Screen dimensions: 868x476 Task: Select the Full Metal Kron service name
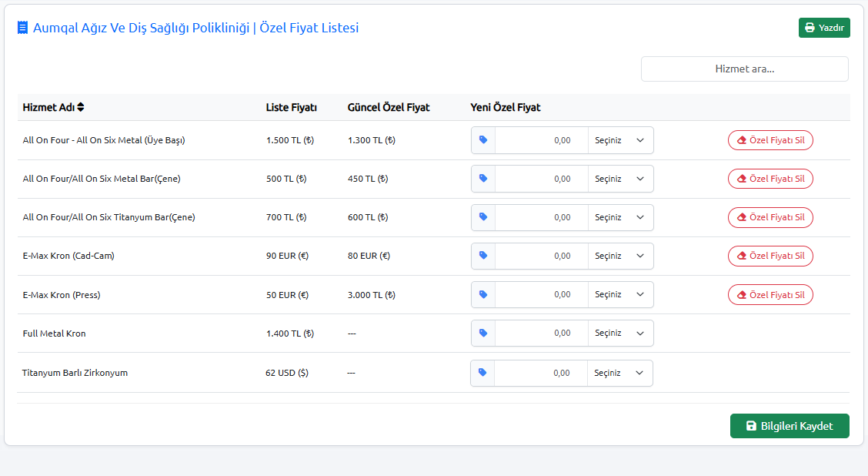coord(54,333)
